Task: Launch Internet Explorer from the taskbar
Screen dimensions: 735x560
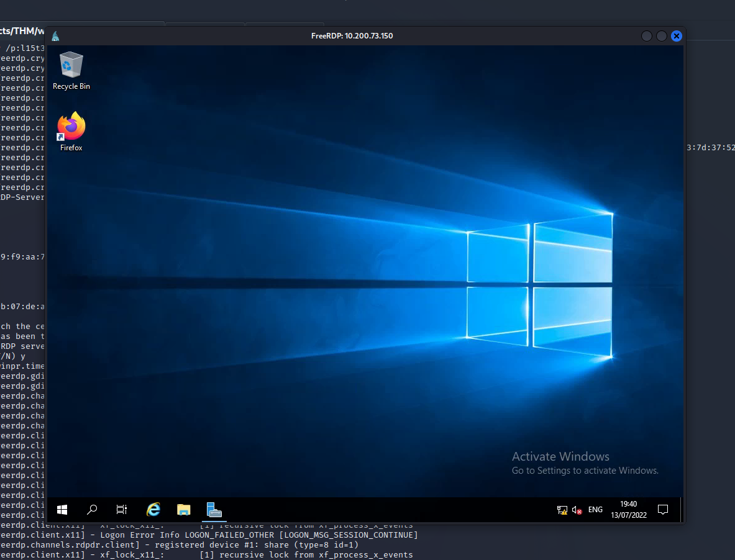Action: 153,510
